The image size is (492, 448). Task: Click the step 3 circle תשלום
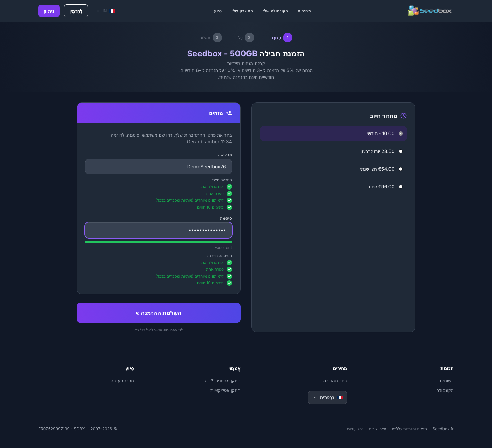[x=217, y=38]
